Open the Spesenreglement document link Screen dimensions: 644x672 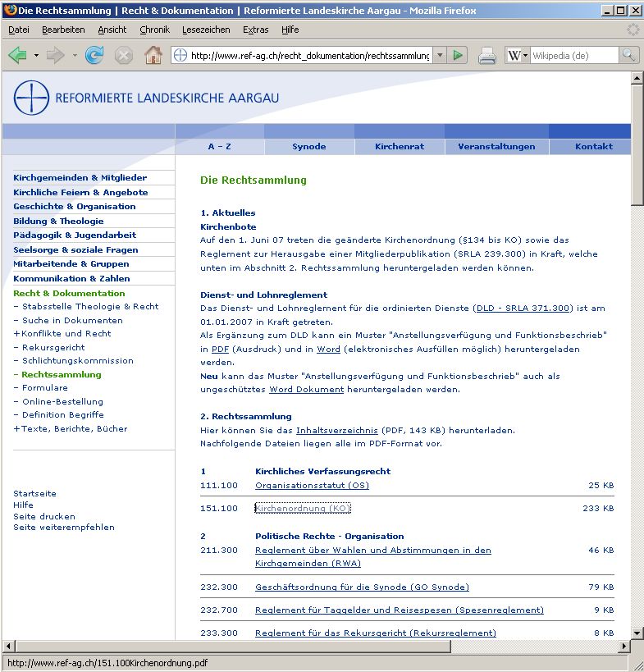(400, 610)
